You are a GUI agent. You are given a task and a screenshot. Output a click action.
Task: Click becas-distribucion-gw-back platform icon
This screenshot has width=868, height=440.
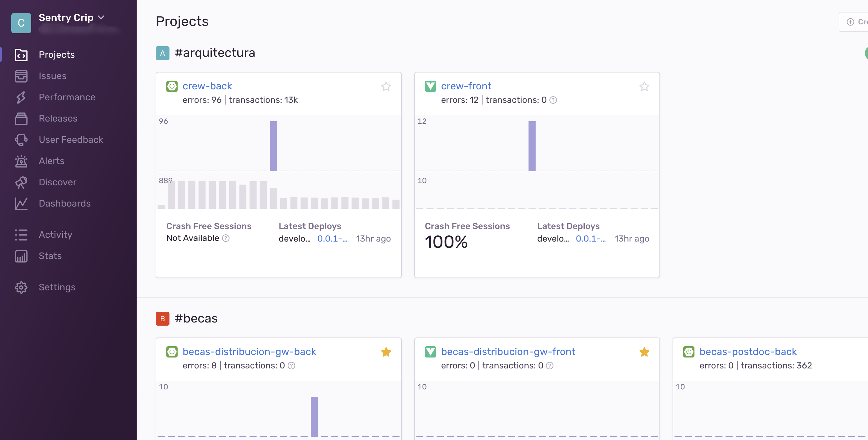click(172, 352)
